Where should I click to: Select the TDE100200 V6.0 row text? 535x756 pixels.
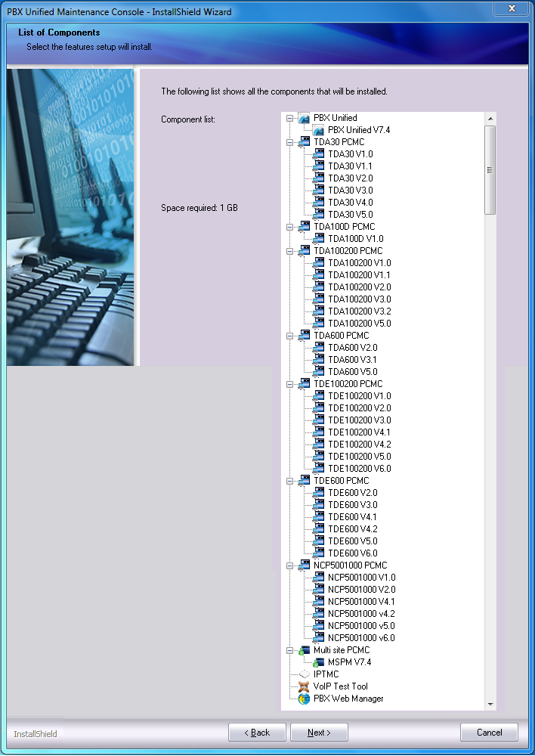[360, 468]
